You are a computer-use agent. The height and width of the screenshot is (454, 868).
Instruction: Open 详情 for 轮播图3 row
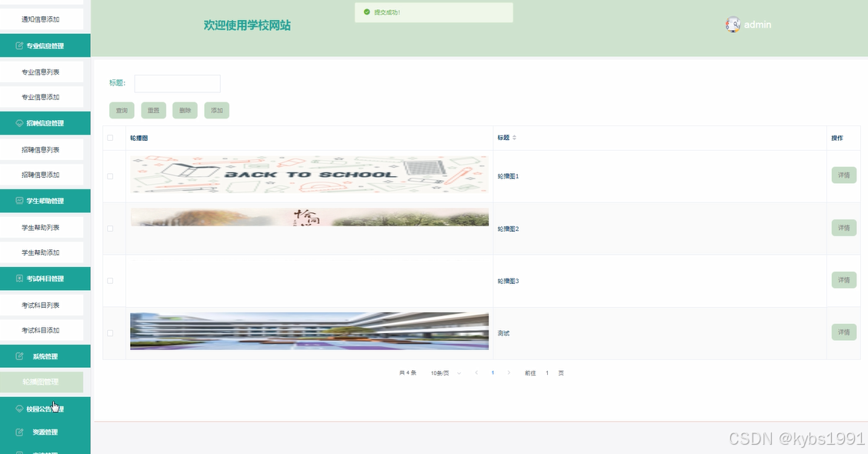843,280
